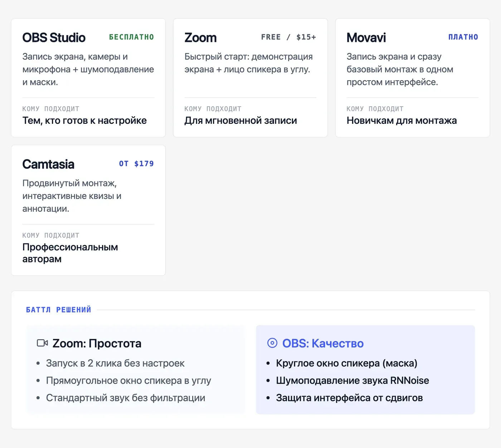Select the ПЛАТНО price badge

pyautogui.click(x=463, y=37)
